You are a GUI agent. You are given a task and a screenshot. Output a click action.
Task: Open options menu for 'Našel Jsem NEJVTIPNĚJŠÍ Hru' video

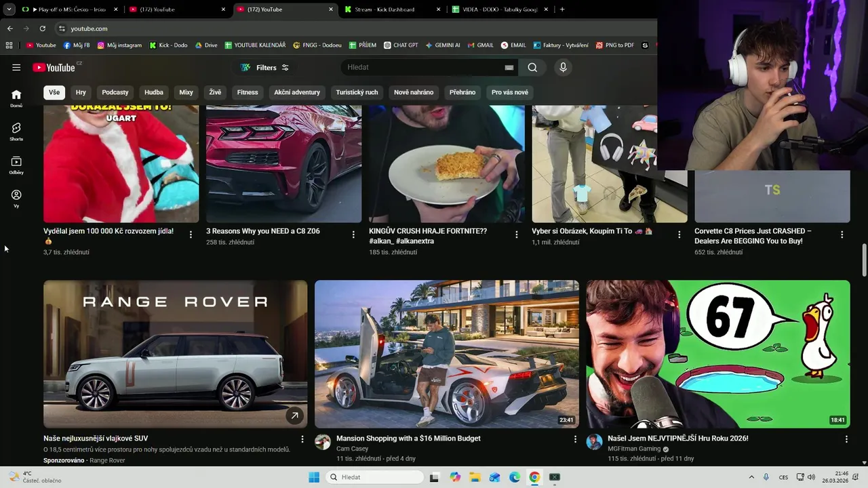click(846, 439)
